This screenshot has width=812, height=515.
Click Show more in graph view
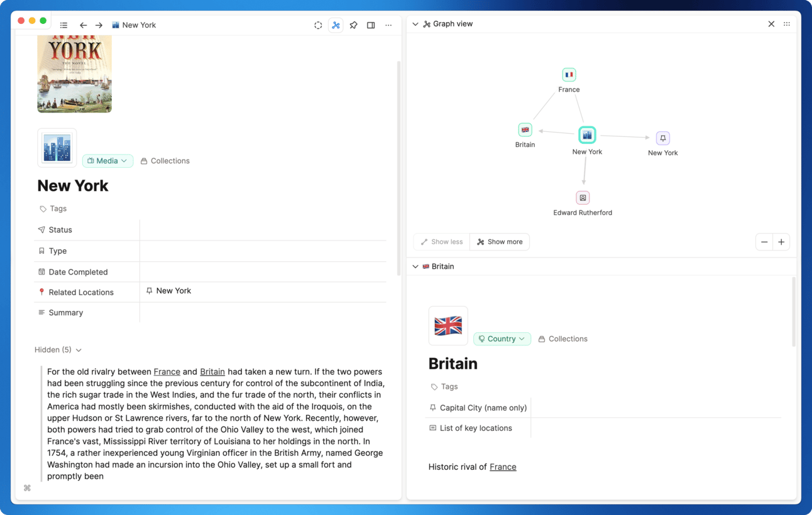click(x=500, y=242)
